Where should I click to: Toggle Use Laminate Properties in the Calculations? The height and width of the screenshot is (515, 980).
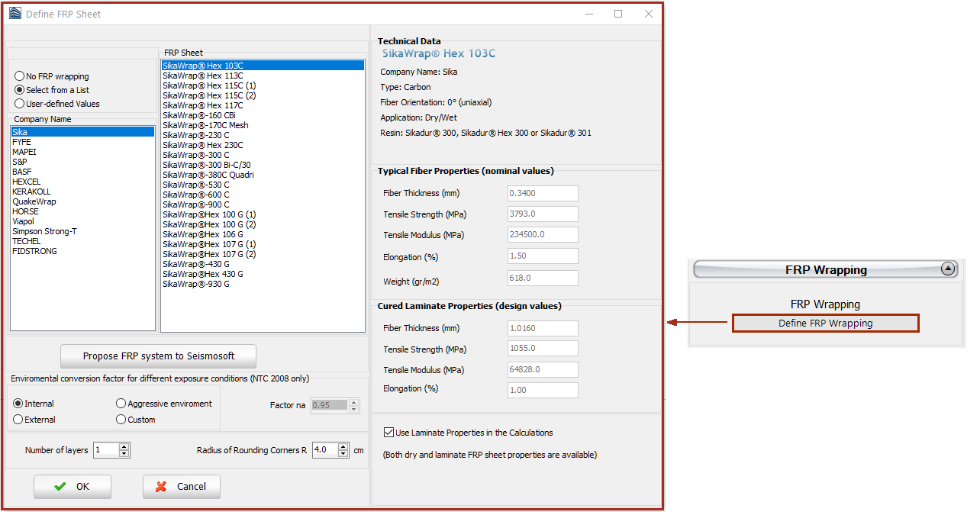390,433
